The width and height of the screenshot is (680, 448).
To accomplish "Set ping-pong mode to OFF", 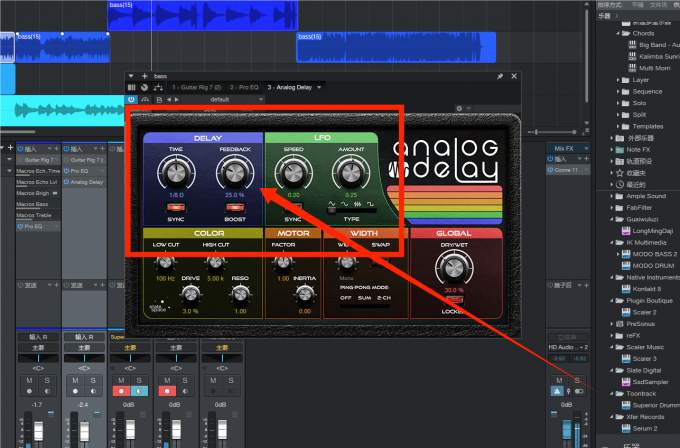I will tap(346, 298).
